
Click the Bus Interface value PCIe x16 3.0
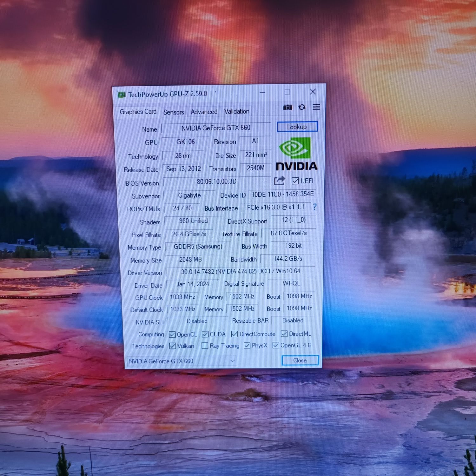(x=275, y=207)
